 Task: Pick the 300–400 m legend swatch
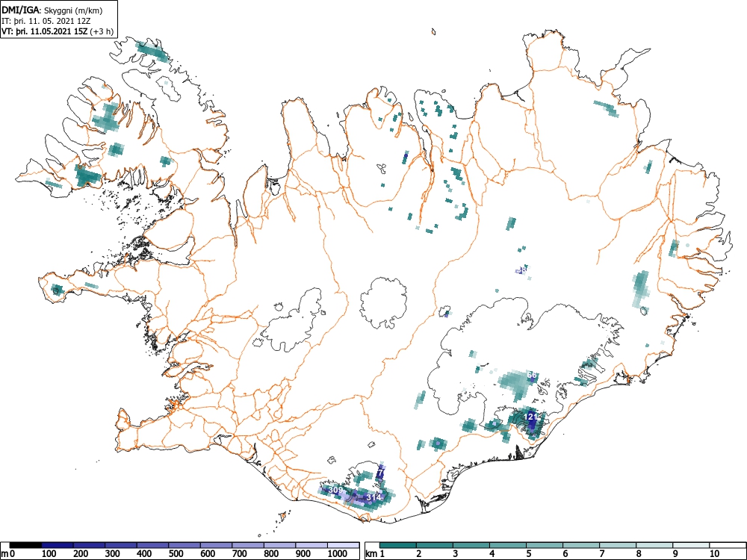pos(121,545)
